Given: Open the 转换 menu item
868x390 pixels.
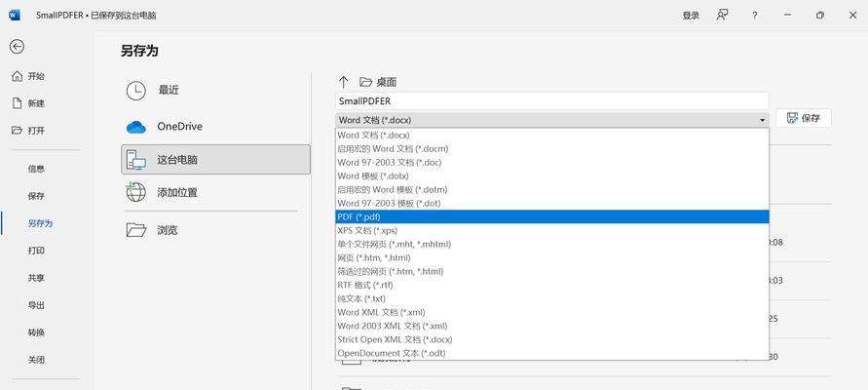Looking at the screenshot, I should point(36,332).
